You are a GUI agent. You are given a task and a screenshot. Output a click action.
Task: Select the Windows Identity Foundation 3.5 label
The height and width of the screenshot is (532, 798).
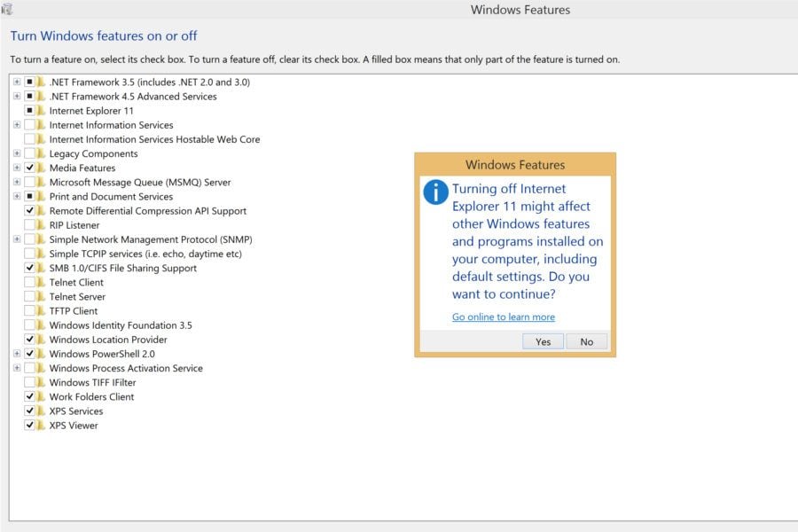point(121,325)
